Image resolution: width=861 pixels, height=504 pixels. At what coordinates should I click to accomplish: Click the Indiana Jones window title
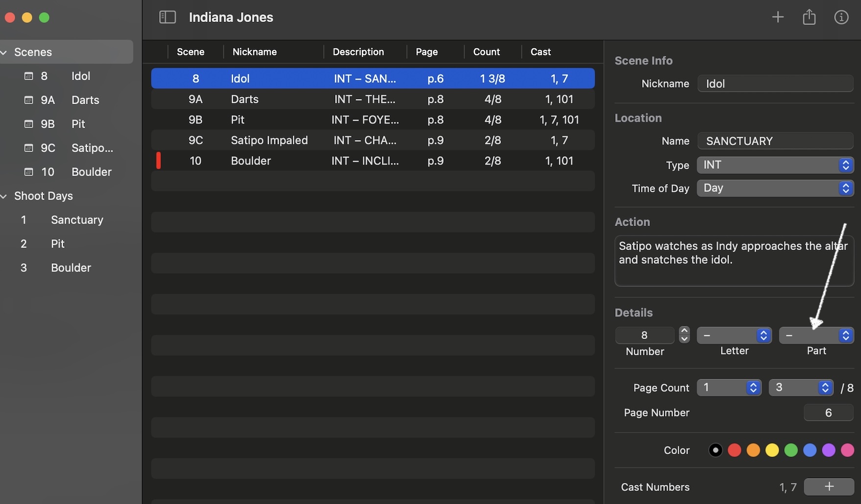[x=231, y=17]
